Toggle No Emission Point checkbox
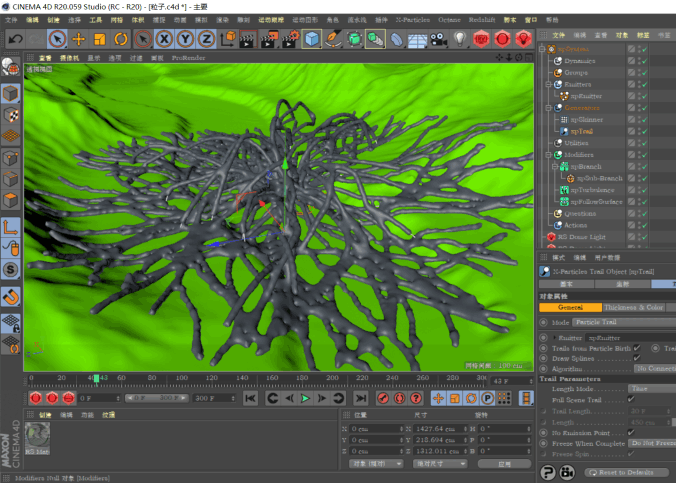 (x=631, y=433)
